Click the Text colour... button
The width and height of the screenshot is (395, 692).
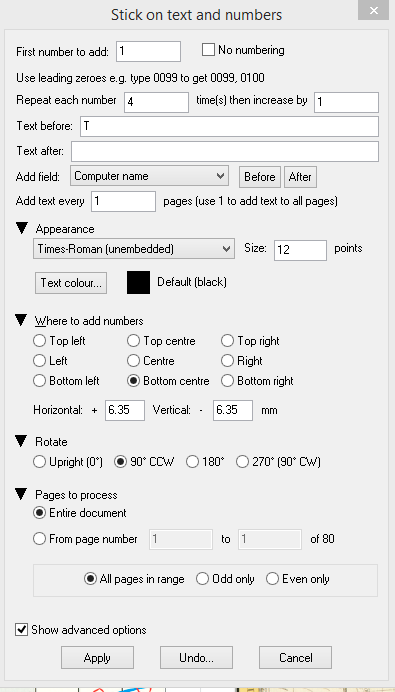(71, 283)
